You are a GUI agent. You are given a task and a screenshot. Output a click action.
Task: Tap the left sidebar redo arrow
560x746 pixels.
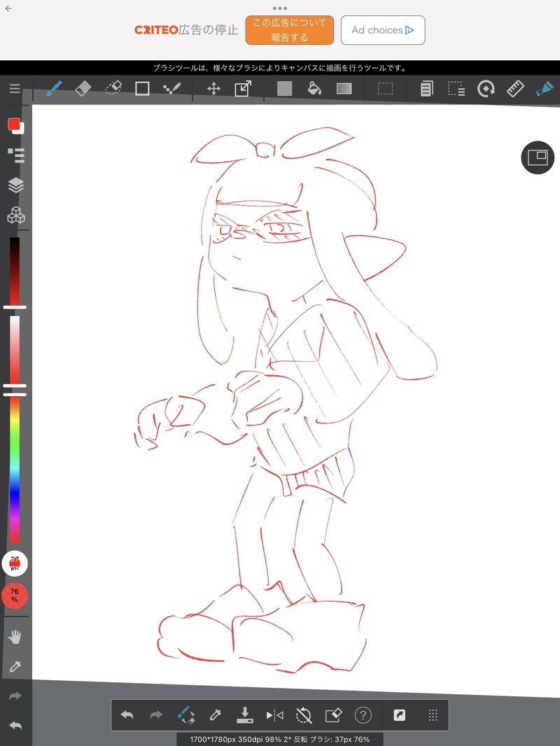pyautogui.click(x=15, y=696)
